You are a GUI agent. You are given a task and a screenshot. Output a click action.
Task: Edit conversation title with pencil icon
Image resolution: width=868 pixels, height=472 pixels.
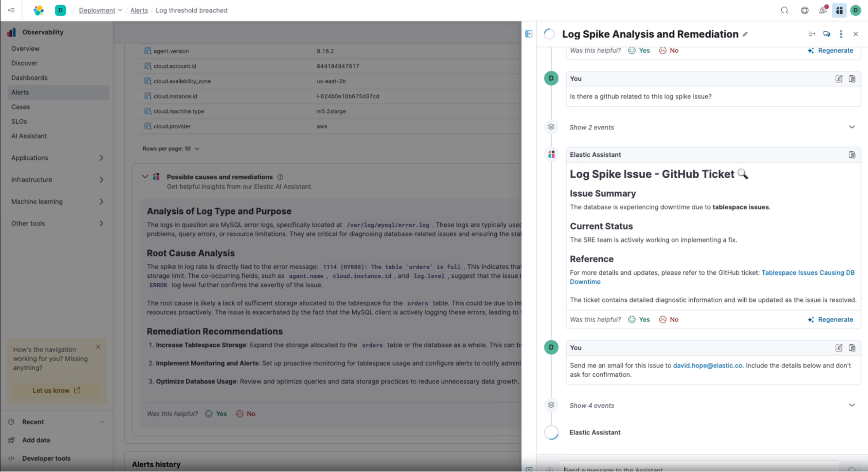(x=745, y=34)
